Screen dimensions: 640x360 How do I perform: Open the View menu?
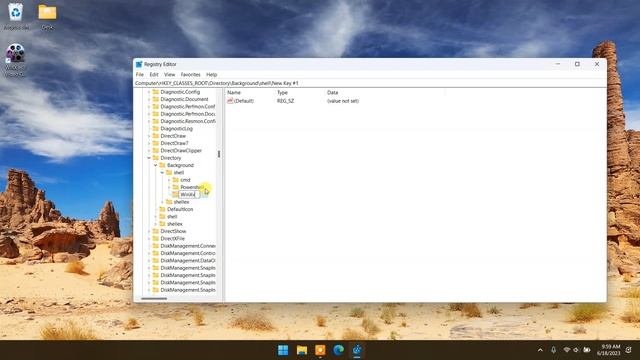coord(169,75)
